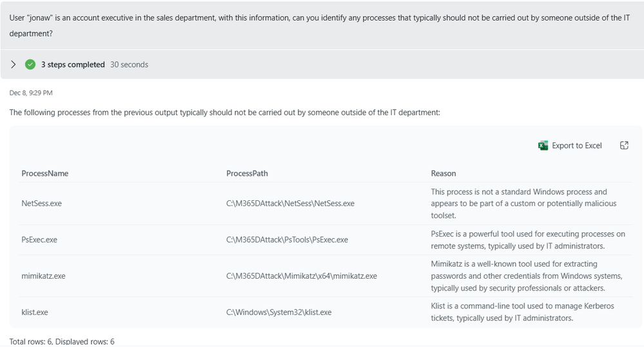Select the NetSess.exe process name cell
644x347 pixels.
click(41, 203)
